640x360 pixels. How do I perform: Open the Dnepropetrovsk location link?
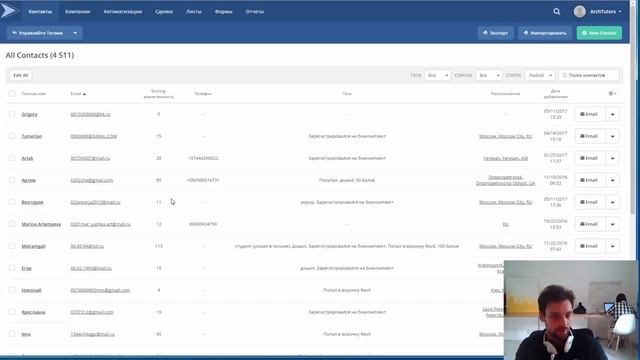point(505,180)
